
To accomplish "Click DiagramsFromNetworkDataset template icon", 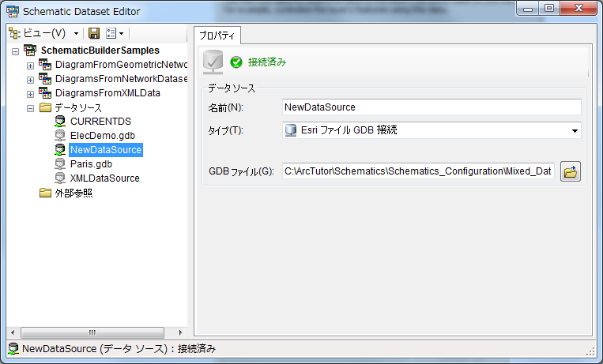I will click(45, 79).
